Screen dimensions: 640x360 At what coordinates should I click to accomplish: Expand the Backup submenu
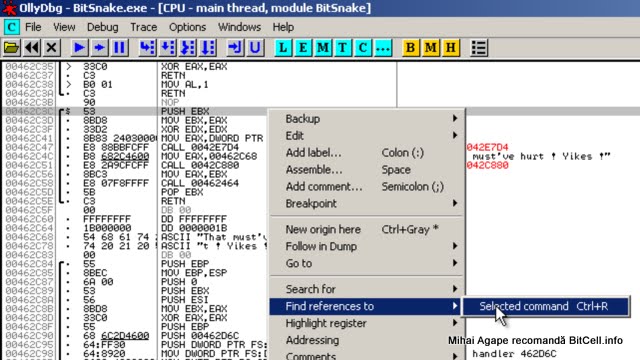pos(367,119)
